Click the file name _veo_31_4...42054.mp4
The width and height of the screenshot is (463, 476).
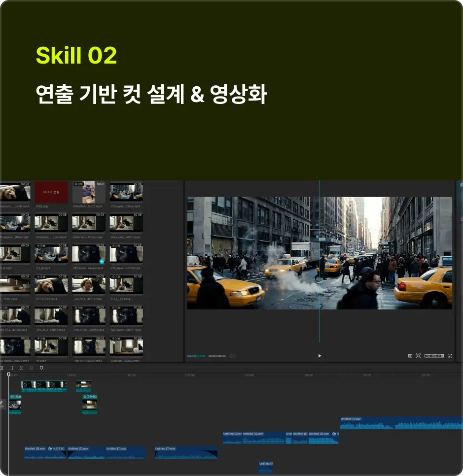tap(50, 330)
